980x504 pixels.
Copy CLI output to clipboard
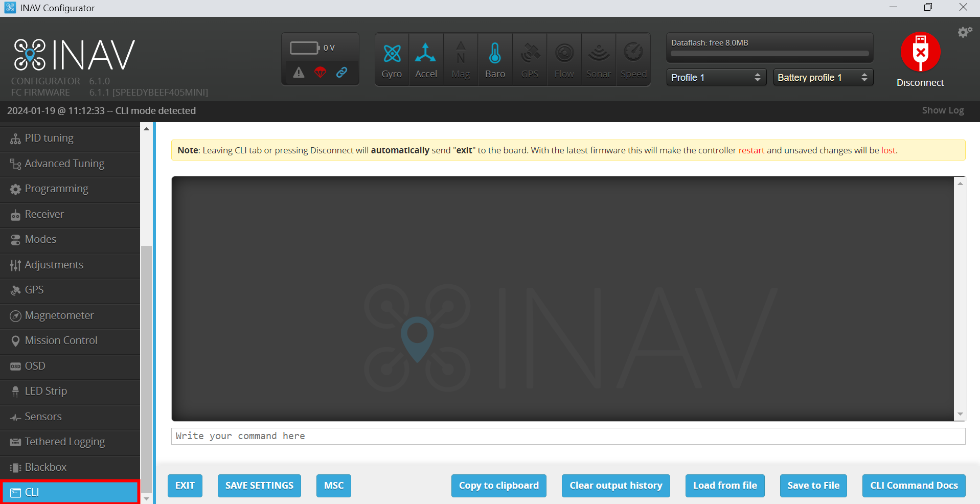(499, 486)
